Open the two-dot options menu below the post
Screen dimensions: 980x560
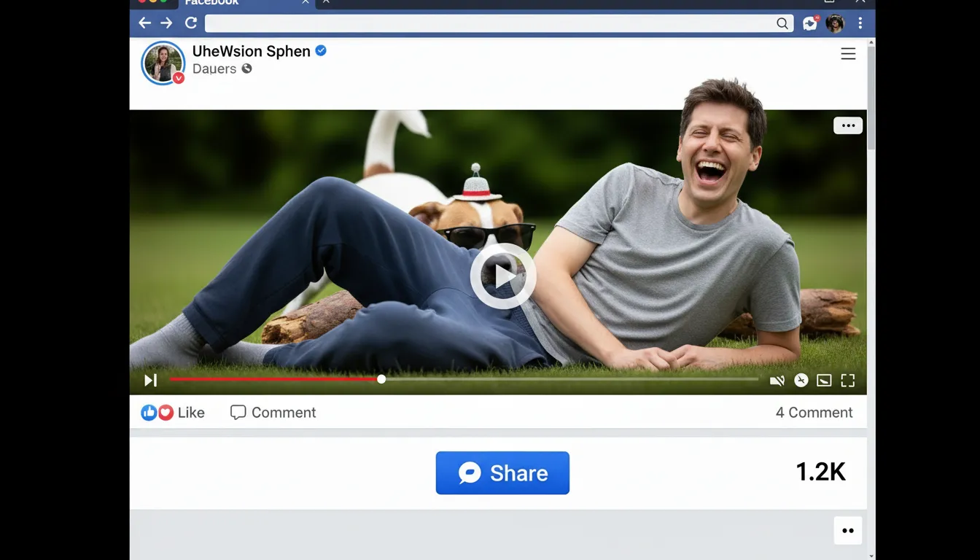click(x=847, y=530)
